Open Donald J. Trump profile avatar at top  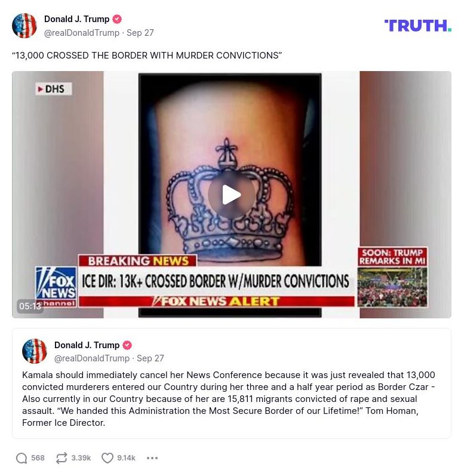pyautogui.click(x=24, y=26)
